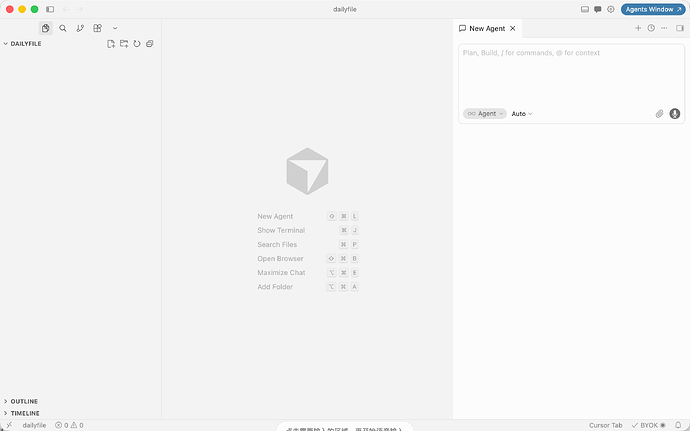Screen dimensions: 690x431
Task: Click Show Terminal in welcome shortcuts
Action: [x=281, y=230]
